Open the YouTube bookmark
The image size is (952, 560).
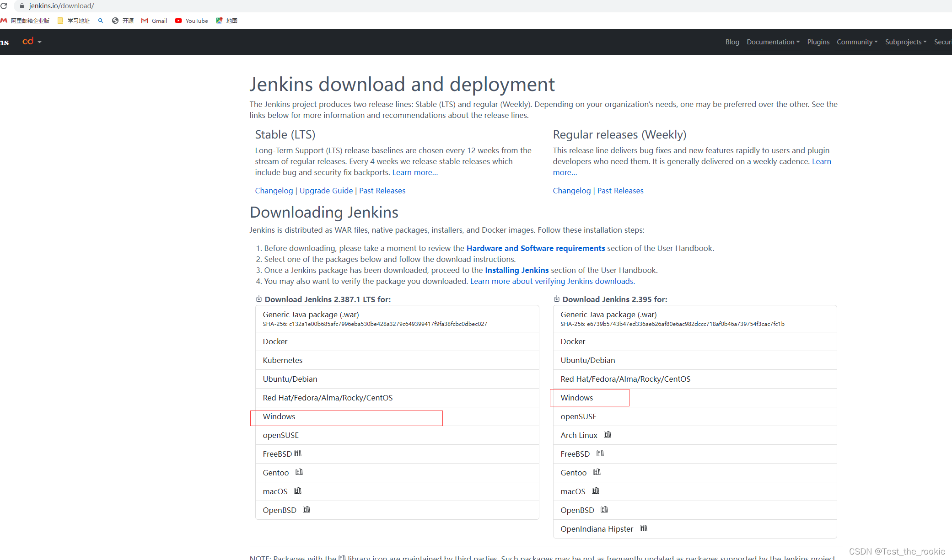click(191, 21)
